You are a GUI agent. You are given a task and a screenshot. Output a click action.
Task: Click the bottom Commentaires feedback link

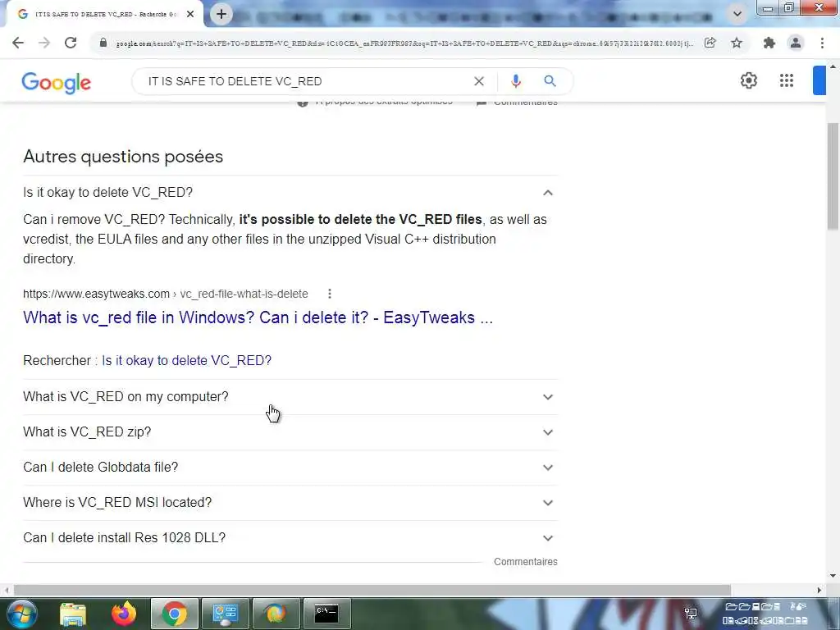point(526,561)
